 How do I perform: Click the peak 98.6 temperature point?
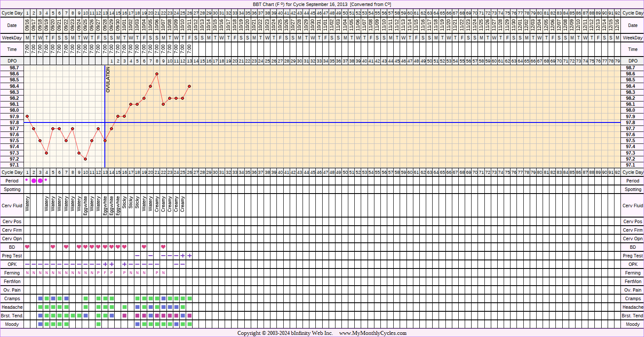point(157,74)
